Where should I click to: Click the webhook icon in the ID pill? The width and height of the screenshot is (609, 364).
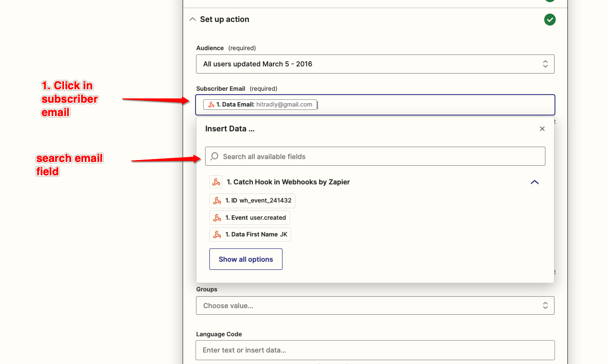217,201
